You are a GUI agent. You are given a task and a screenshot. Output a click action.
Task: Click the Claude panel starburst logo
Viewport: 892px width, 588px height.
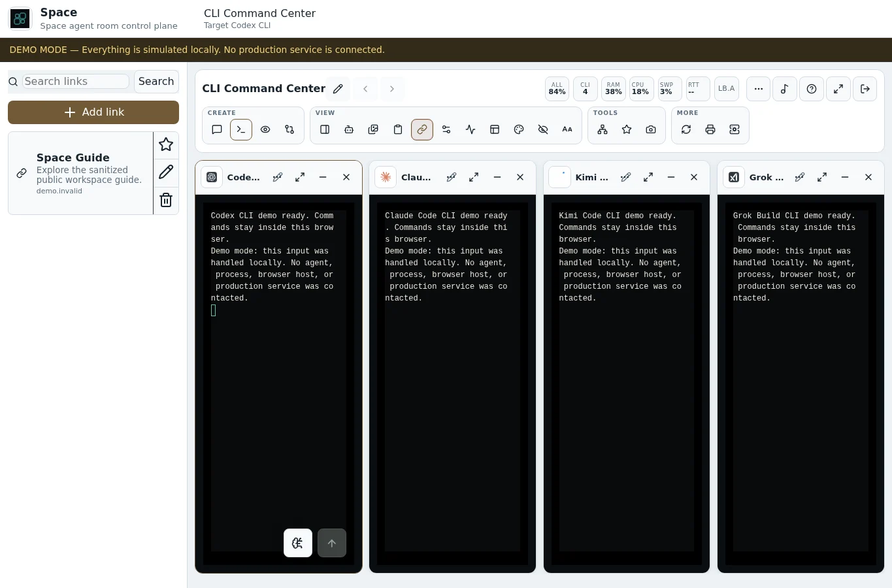(x=386, y=177)
